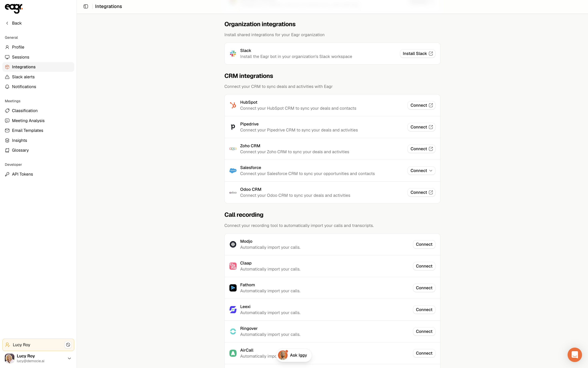Open Insights settings
The image size is (588, 368).
tap(38, 140)
